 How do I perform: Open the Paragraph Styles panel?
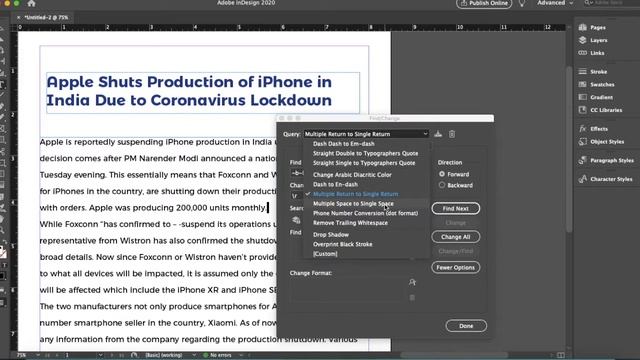tap(606, 160)
